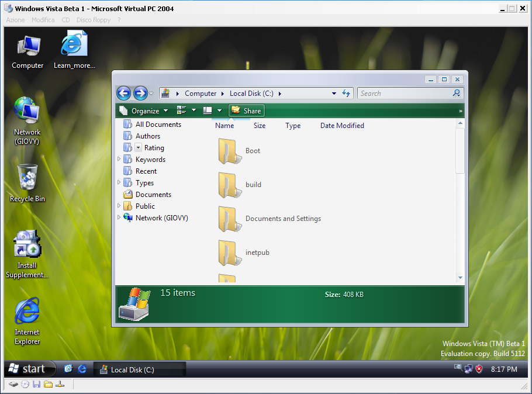
Task: Expand the Public tree node
Action: click(119, 206)
